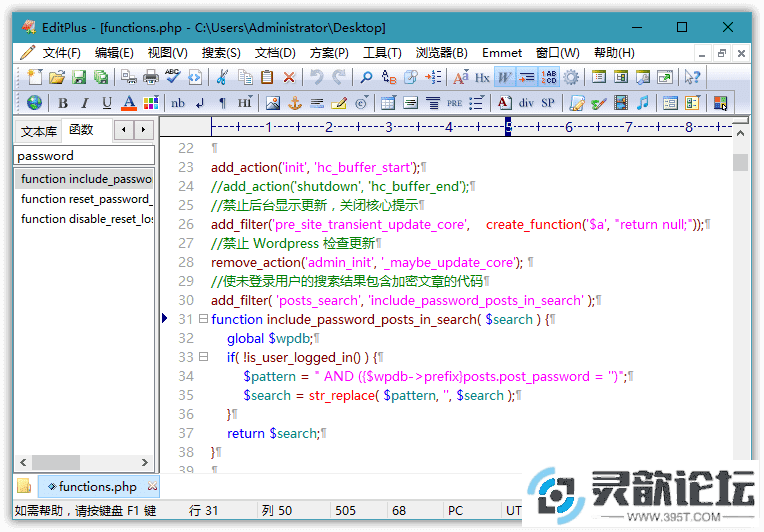This screenshot has height=532, width=764.
Task: Insert a SP span tag icon
Action: [548, 103]
